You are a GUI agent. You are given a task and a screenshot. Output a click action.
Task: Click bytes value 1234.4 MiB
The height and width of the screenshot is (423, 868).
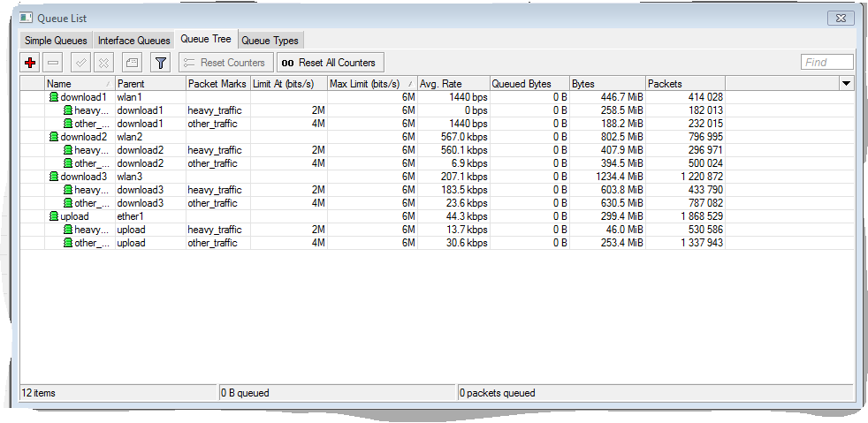tap(620, 177)
